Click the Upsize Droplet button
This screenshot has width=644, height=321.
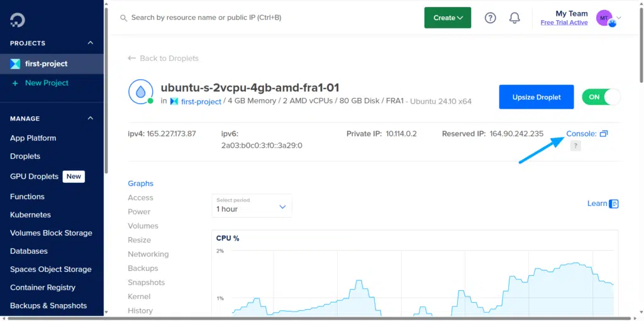[536, 97]
